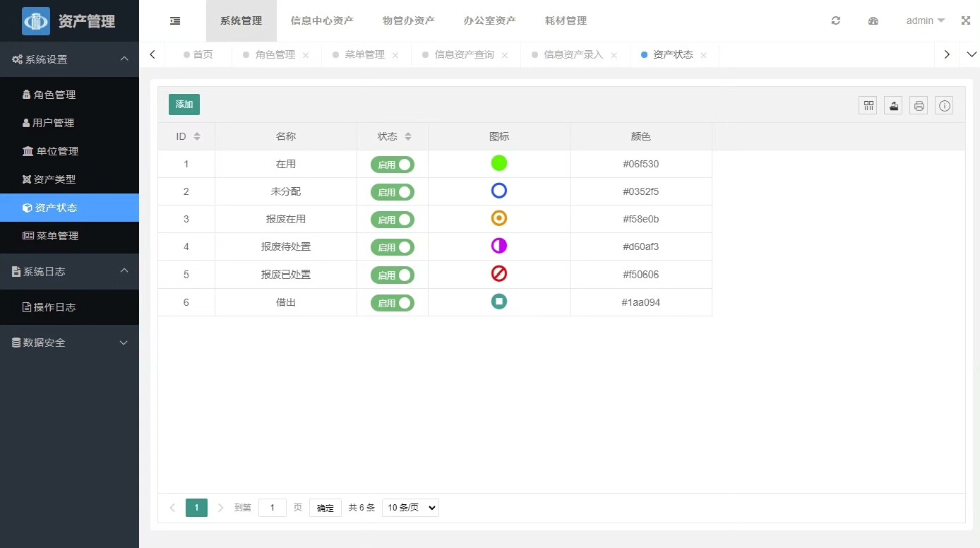Click the page number input field
Image resolution: width=980 pixels, height=548 pixels.
273,508
